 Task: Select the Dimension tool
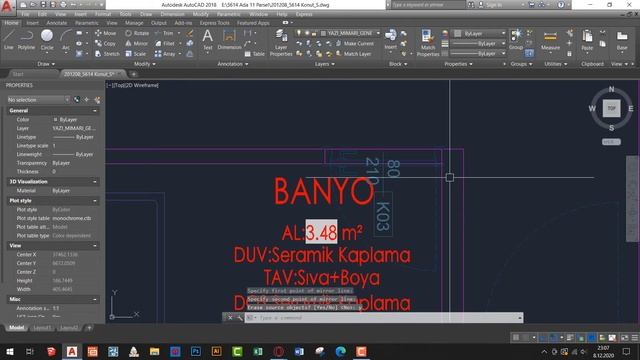point(229,40)
